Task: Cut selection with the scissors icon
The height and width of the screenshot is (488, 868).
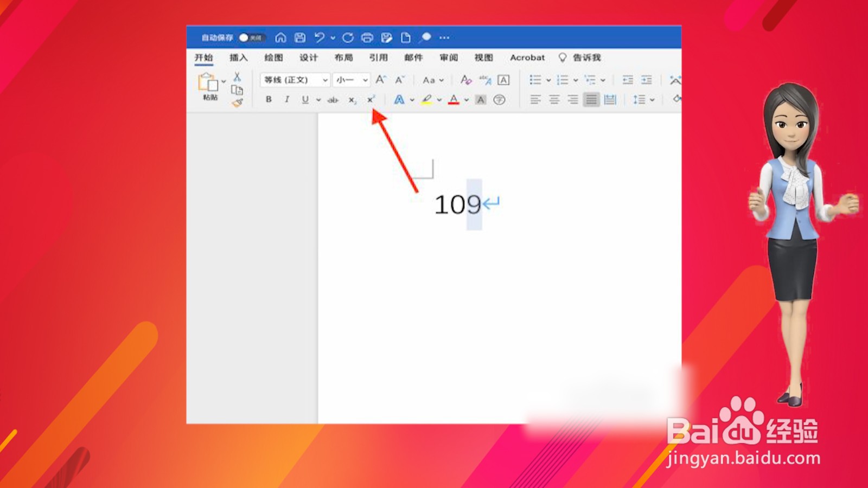Action: 237,76
